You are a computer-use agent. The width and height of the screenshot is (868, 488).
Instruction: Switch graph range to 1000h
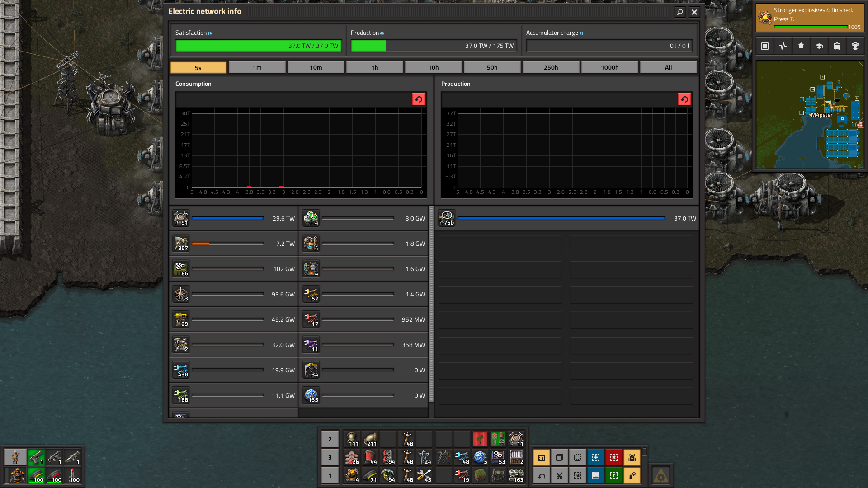point(610,67)
